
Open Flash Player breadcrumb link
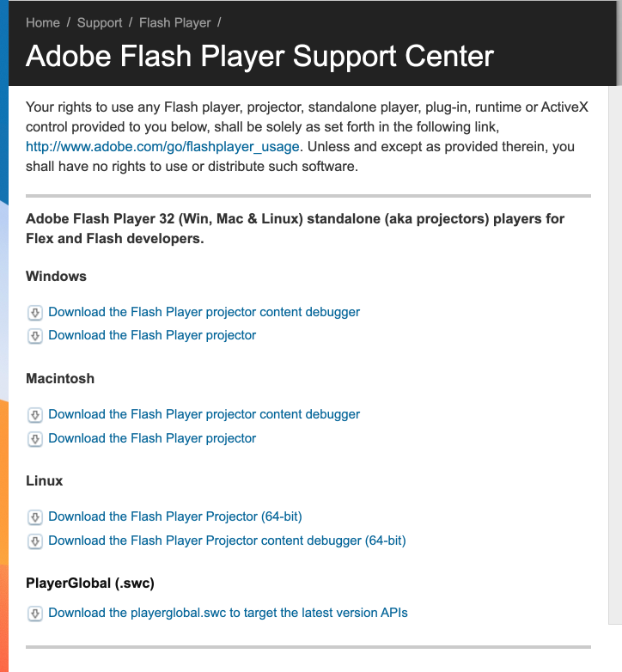pyautogui.click(x=174, y=22)
